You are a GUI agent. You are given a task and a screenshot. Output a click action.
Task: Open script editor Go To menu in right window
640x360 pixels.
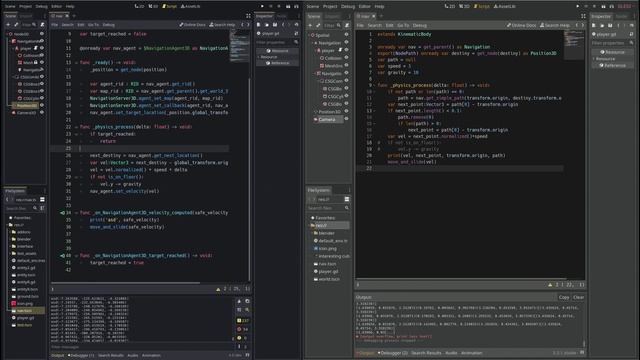coord(403,25)
